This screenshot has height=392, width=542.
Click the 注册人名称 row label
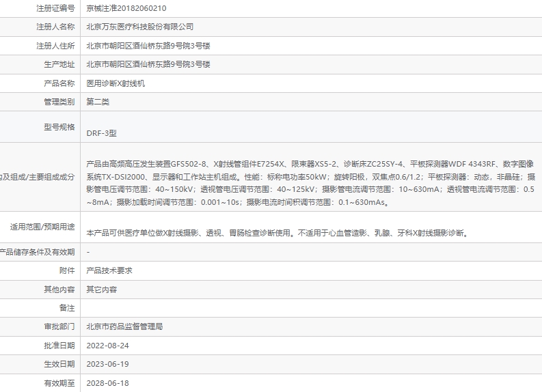pos(55,27)
